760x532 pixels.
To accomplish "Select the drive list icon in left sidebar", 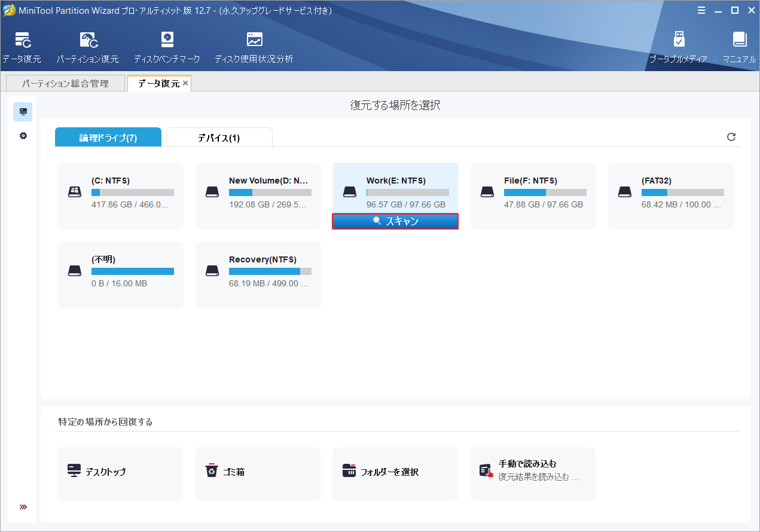I will click(23, 111).
